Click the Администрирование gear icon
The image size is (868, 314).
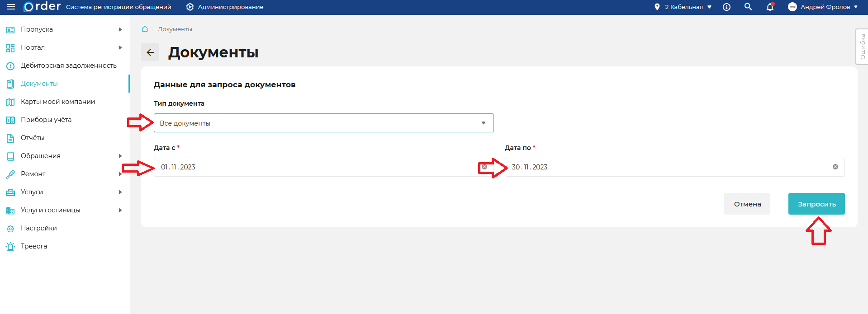click(x=190, y=7)
